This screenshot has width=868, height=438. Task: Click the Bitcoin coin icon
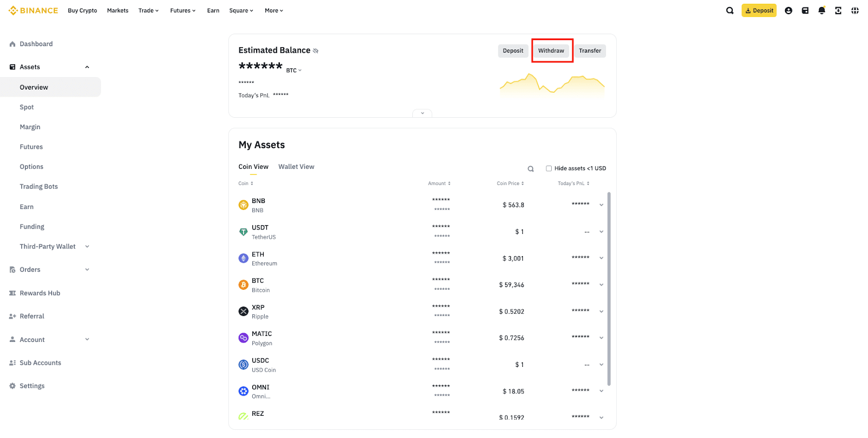(244, 285)
